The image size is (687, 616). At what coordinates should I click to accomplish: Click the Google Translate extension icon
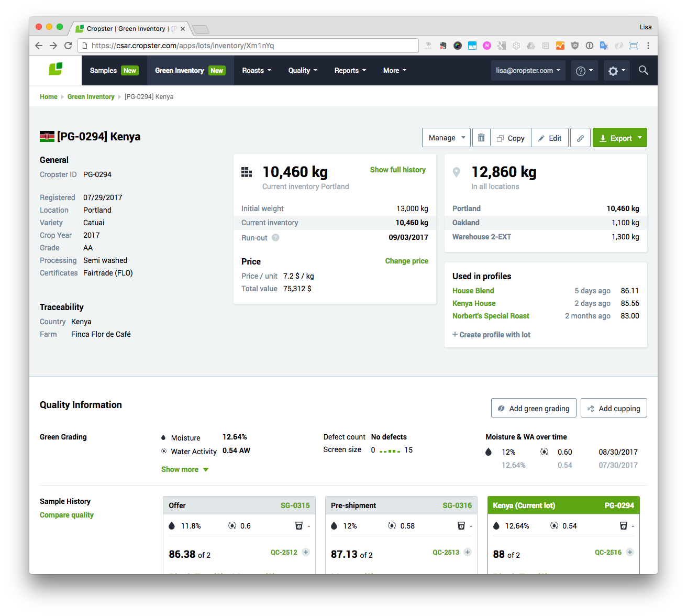tap(604, 46)
